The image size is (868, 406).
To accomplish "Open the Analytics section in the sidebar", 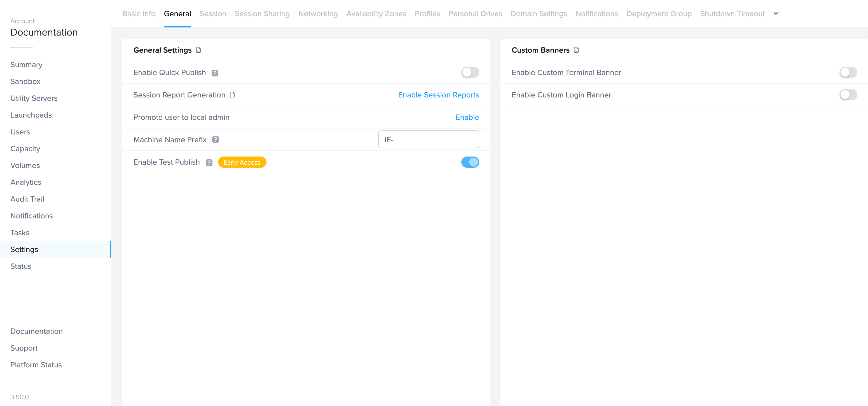I will (25, 182).
